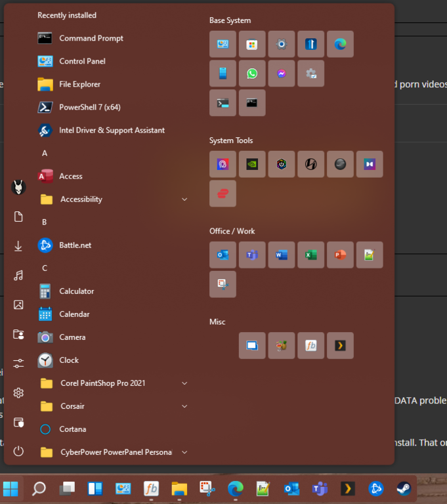Expand the Corel PaintShop Pro 2021 chevron
The height and width of the screenshot is (504, 447).
184,383
